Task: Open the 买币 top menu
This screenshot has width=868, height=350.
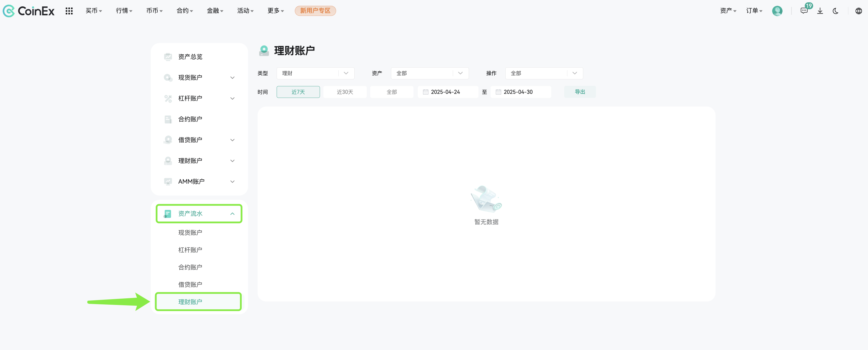Action: coord(94,11)
